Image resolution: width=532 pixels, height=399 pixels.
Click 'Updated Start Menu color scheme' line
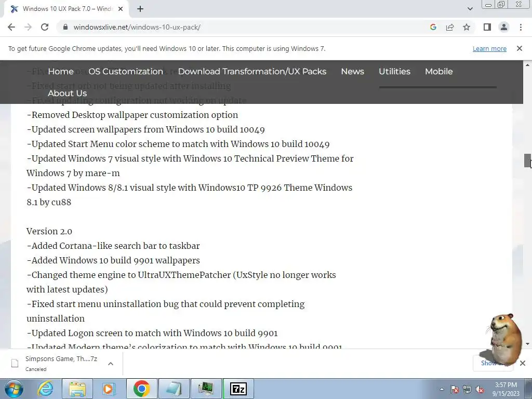pos(178,144)
